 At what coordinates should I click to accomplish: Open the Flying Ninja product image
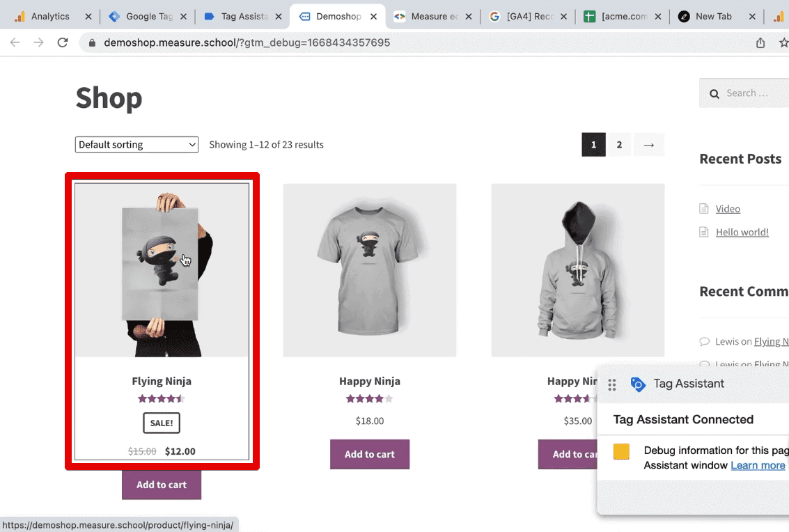tap(162, 270)
